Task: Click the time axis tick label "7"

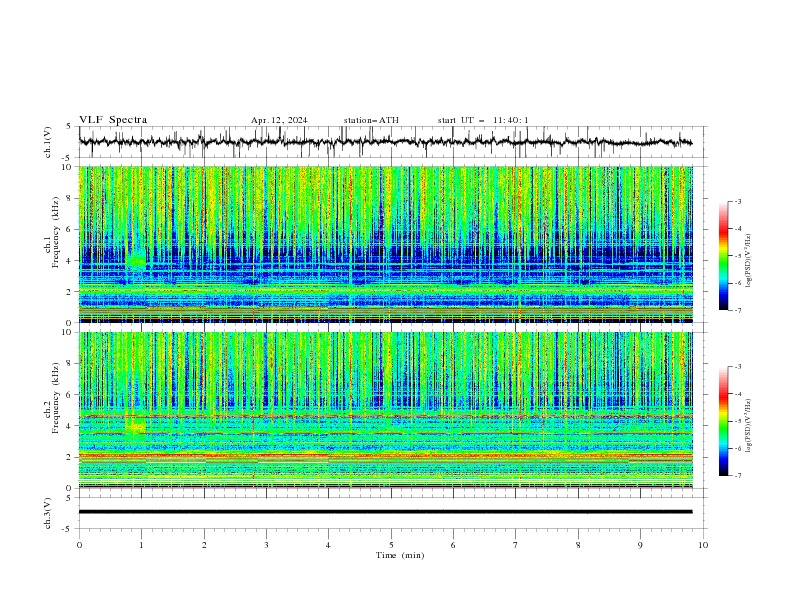Action: tap(516, 545)
